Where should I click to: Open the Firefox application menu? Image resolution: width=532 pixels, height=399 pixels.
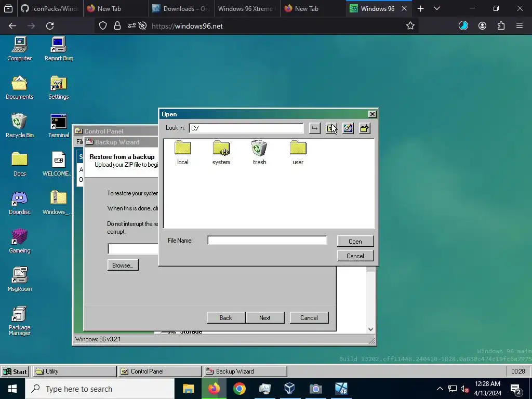pyautogui.click(x=520, y=25)
